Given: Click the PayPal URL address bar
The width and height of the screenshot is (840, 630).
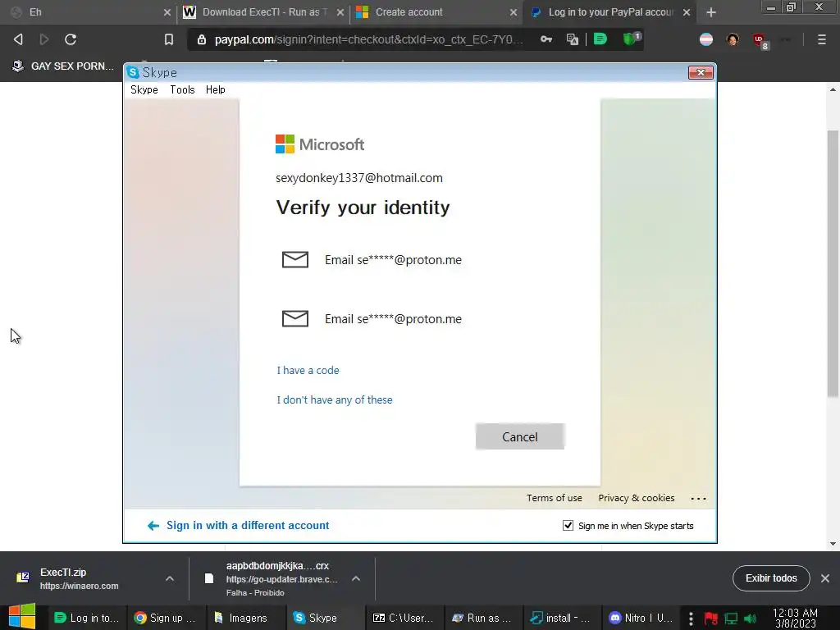Looking at the screenshot, I should pyautogui.click(x=368, y=39).
